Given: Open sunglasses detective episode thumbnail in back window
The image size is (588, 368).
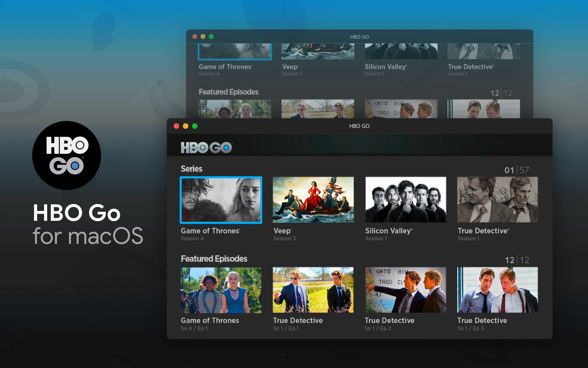Looking at the screenshot, I should pyautogui.click(x=318, y=109).
